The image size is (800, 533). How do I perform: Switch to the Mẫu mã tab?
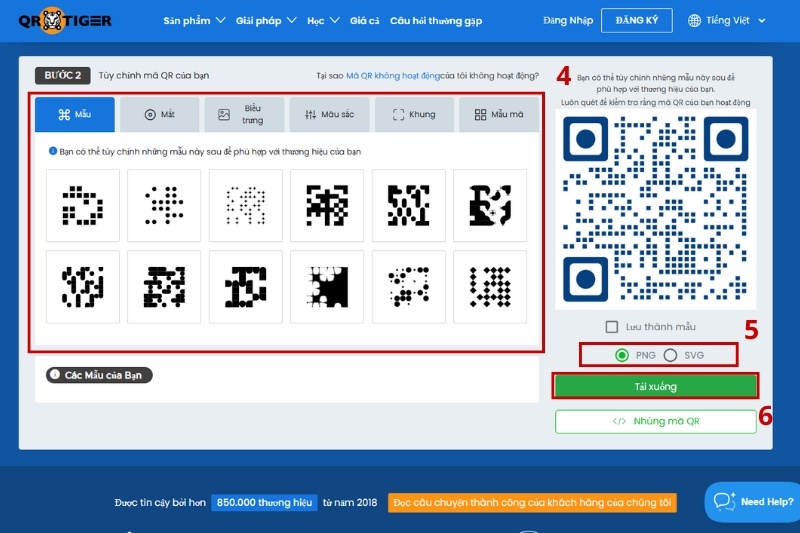point(498,114)
